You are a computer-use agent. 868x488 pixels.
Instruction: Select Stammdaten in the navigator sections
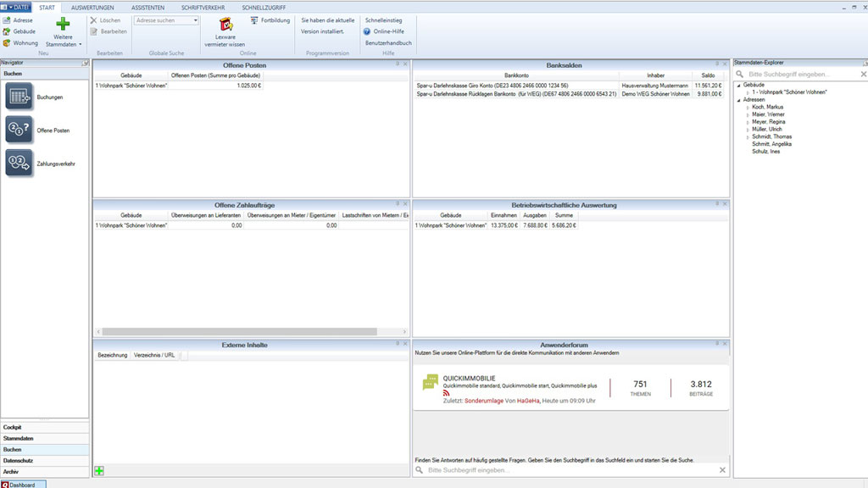point(19,438)
